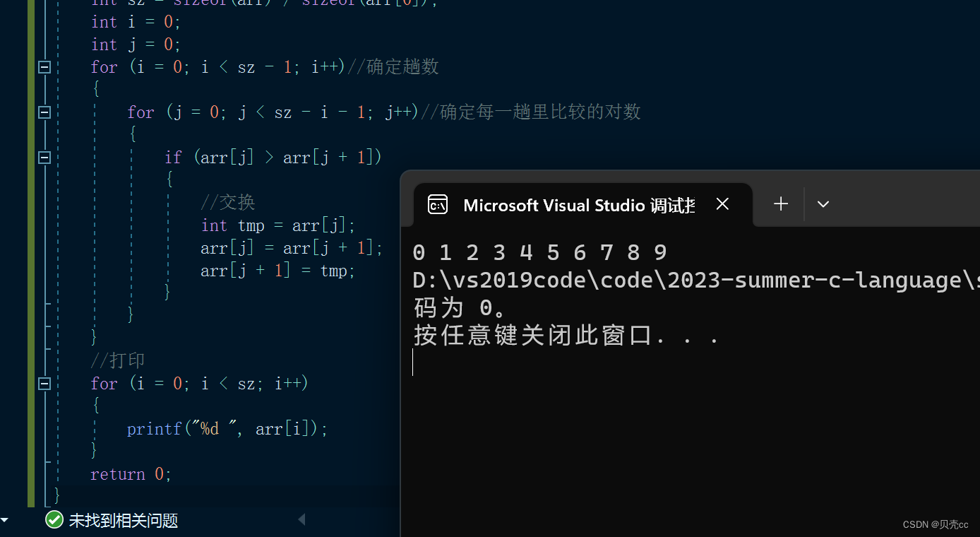Collapse the outer for loop counting passes
This screenshot has height=537, width=980.
(x=44, y=67)
